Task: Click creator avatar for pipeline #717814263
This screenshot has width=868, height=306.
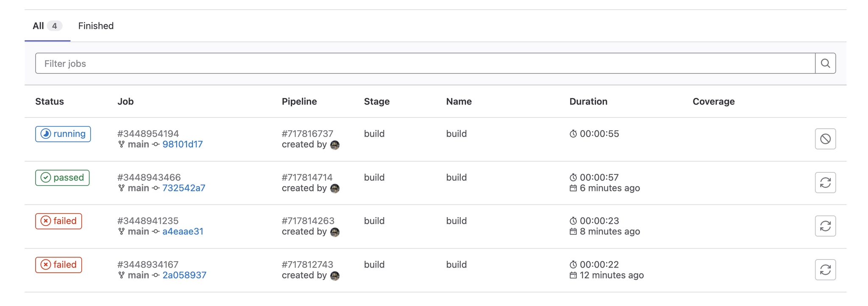Action: (x=335, y=232)
